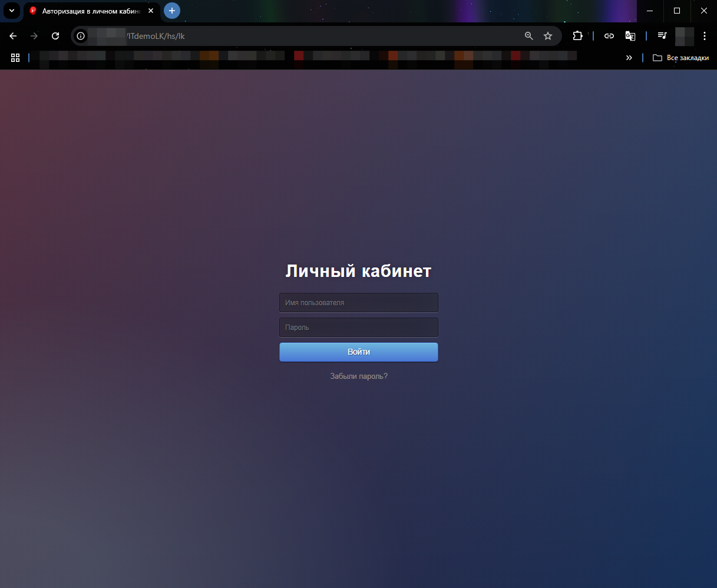Screen dimensions: 717x588
Task: Close the Авторизация tab
Action: [x=151, y=11]
